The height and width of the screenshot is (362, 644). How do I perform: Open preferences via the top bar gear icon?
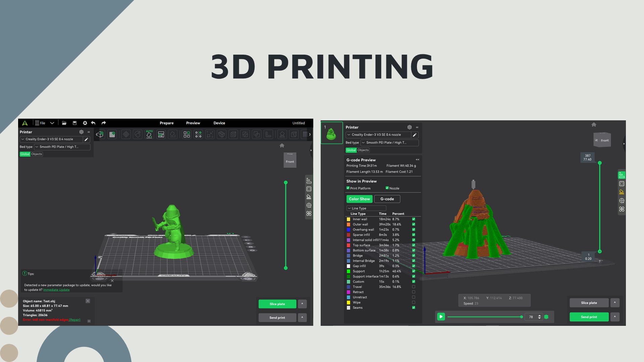point(85,123)
